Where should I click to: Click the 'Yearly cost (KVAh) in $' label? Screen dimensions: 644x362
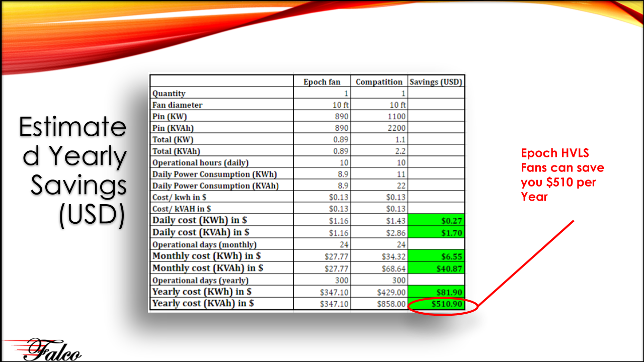pyautogui.click(x=203, y=303)
